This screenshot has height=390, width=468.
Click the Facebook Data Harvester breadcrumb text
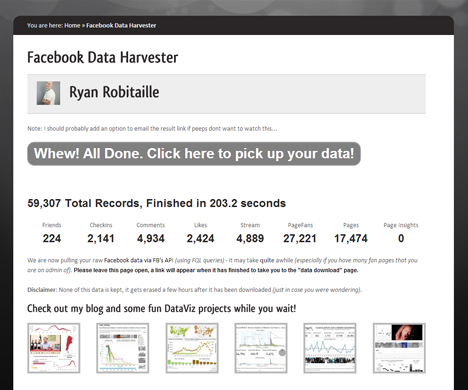tap(121, 25)
